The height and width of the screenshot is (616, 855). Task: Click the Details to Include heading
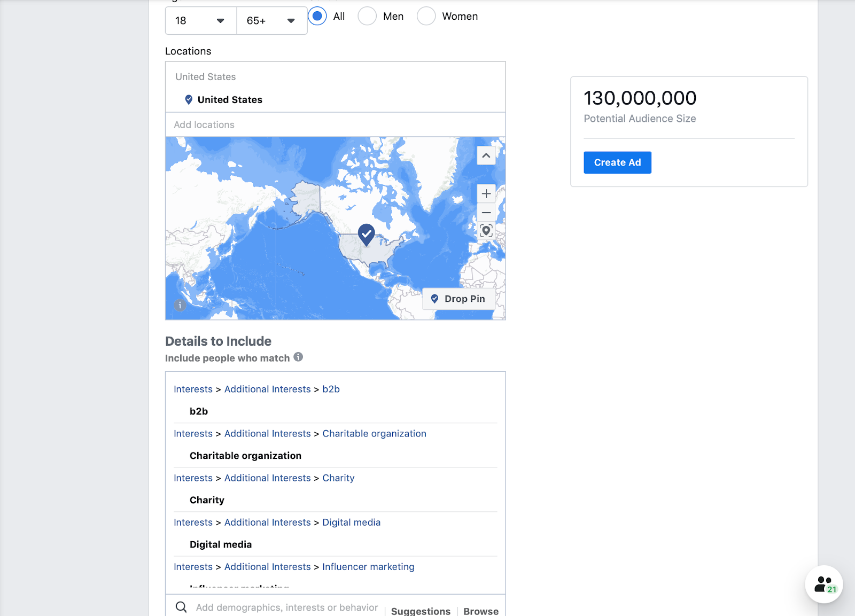(218, 341)
